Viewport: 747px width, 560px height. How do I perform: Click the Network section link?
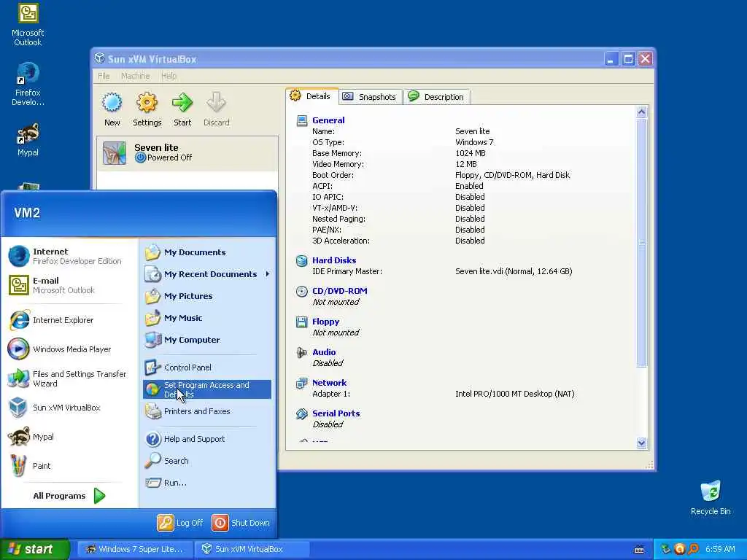pyautogui.click(x=329, y=382)
